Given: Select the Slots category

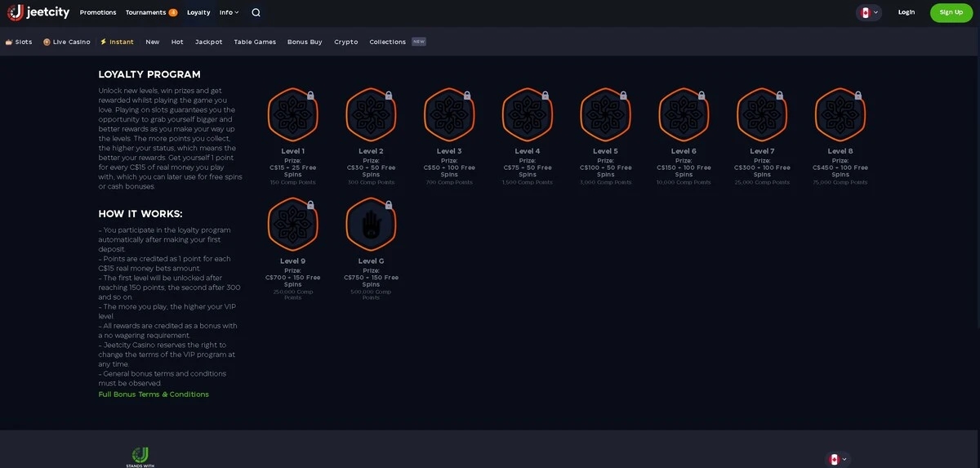Looking at the screenshot, I should pos(19,42).
